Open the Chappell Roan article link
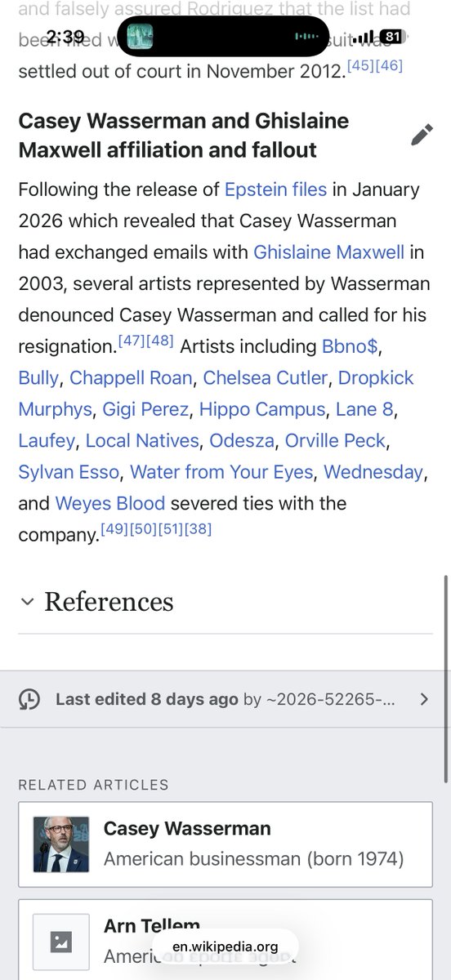The width and height of the screenshot is (451, 980). click(131, 378)
